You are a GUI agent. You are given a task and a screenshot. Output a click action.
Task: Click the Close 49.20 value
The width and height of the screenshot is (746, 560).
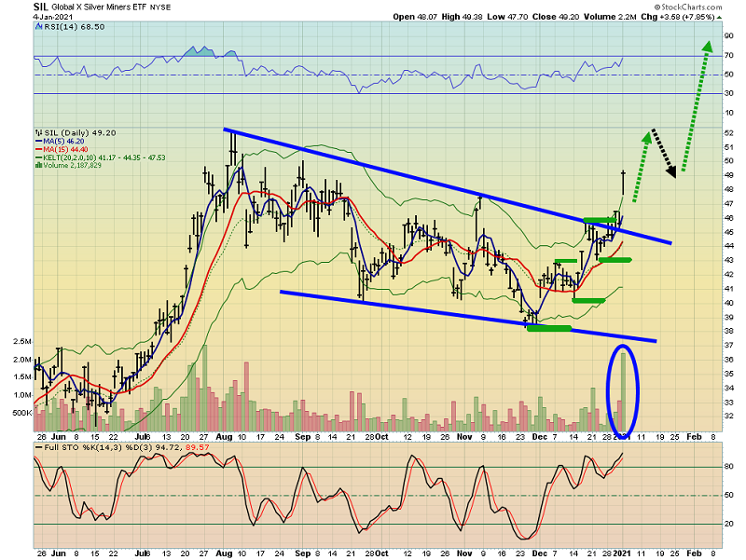(556, 17)
